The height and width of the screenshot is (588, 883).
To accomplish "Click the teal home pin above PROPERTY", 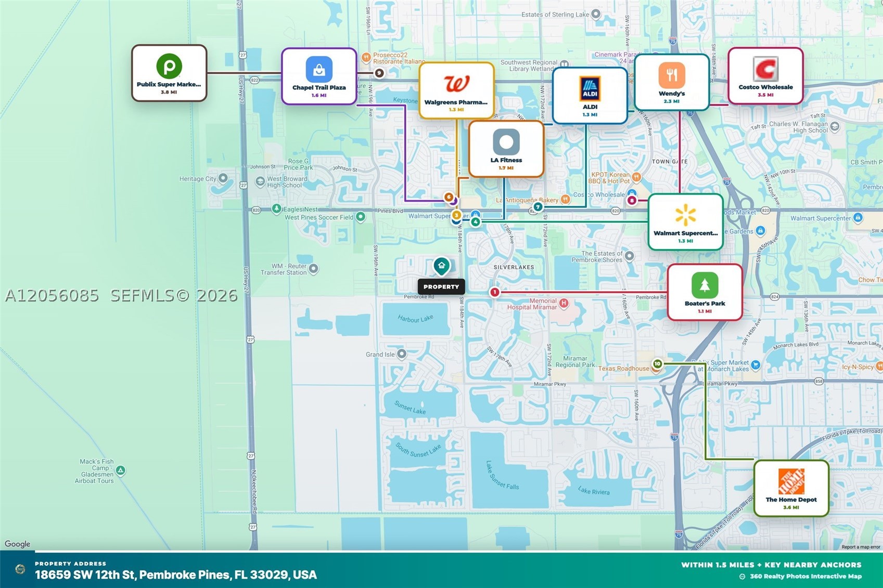I will 442,266.
